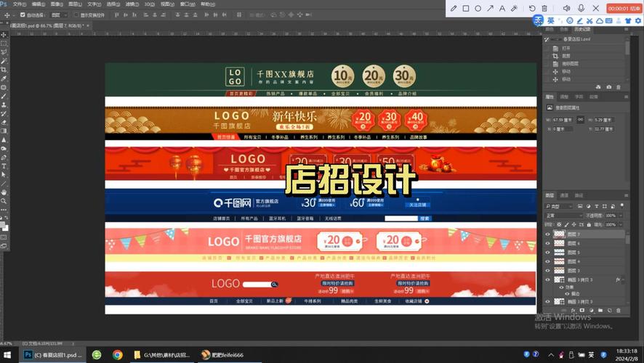
Task: Click lock image pixels brush icon
Action: [x=567, y=225]
